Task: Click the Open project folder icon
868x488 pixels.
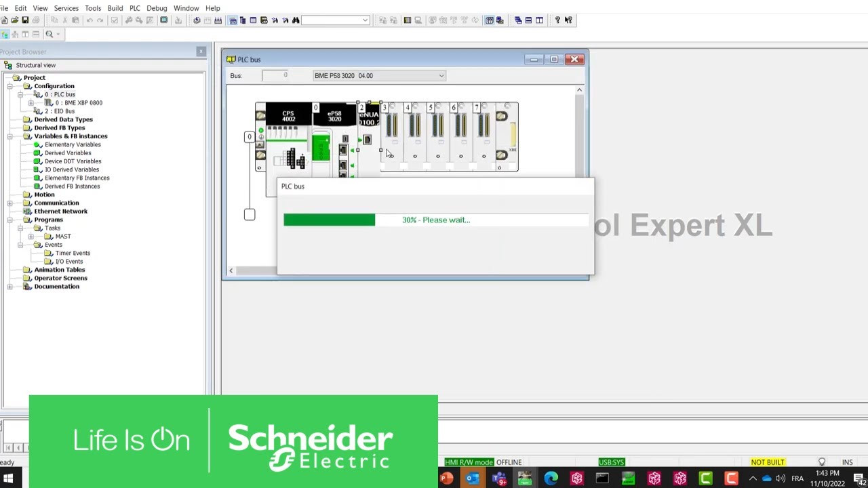Action: click(14, 20)
